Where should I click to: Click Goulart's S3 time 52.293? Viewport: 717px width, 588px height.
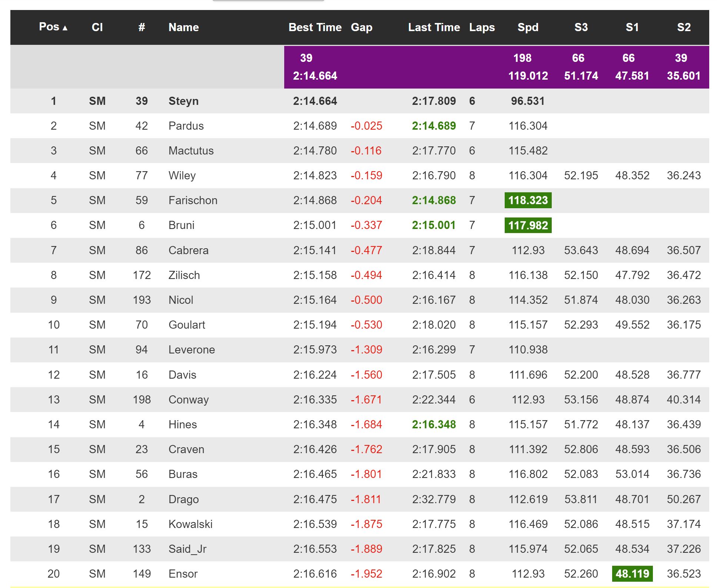581,325
